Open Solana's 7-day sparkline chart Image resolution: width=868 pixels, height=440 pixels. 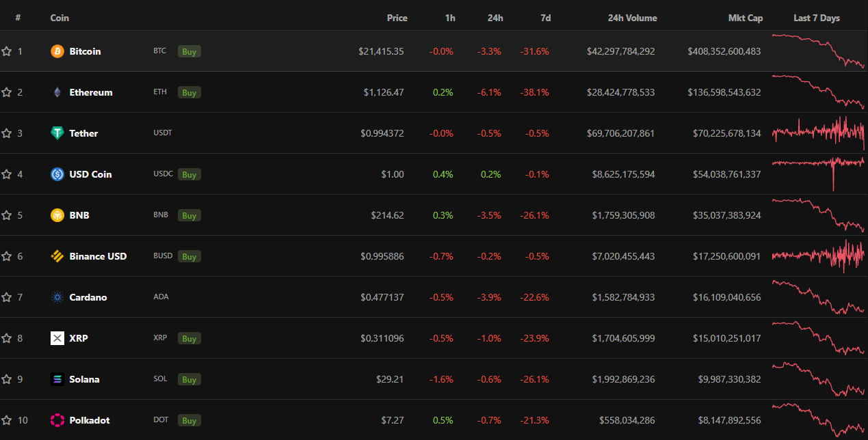tap(818, 379)
